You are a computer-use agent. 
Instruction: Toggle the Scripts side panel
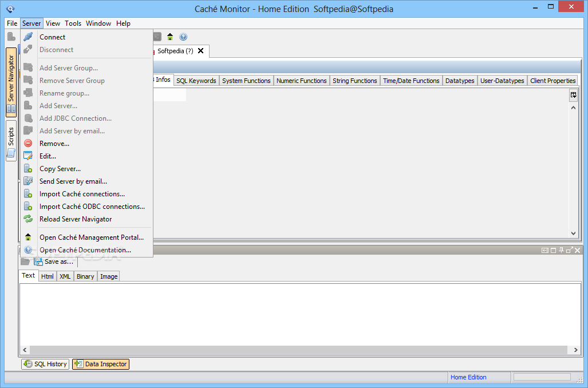pos(11,141)
